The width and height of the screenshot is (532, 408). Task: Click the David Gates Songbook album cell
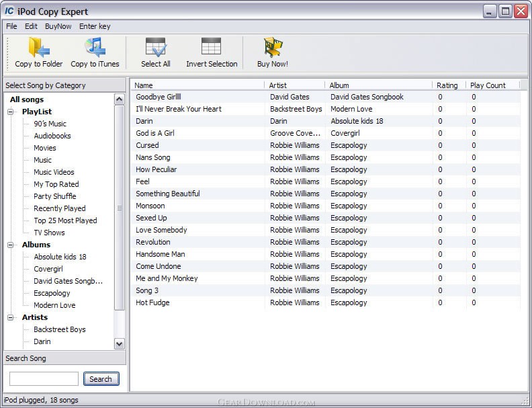[x=367, y=97]
